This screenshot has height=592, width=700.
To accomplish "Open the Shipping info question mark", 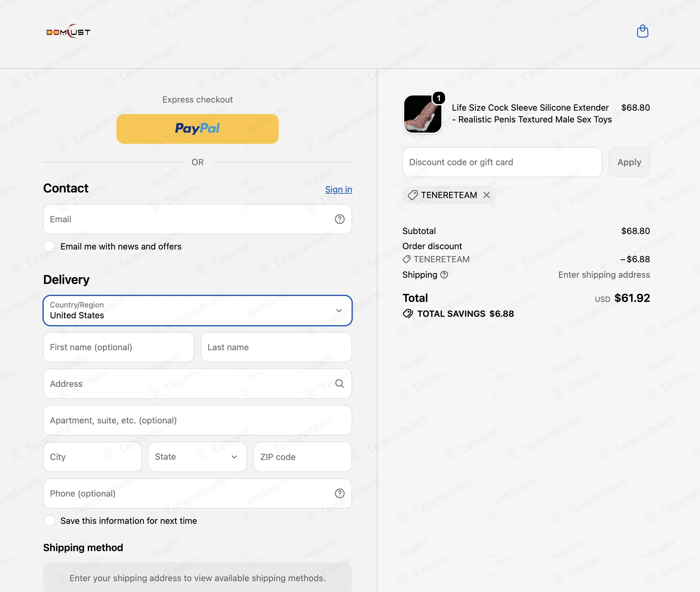I will pyautogui.click(x=444, y=275).
